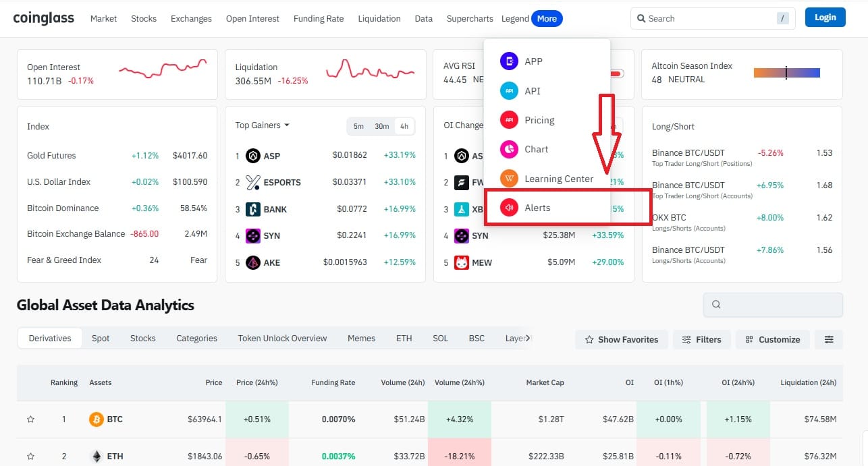Click the slash shortcut badge in search
The image size is (868, 466).
[783, 19]
